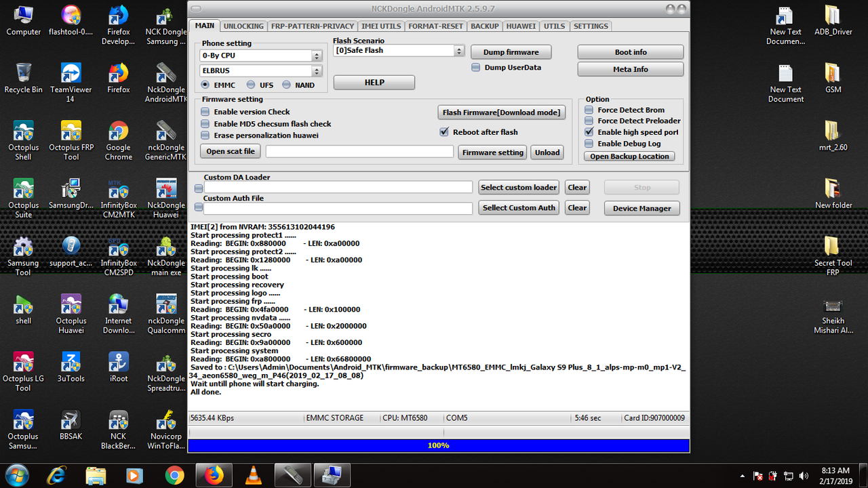Open Firefox Developer desktop shortcut

(119, 26)
